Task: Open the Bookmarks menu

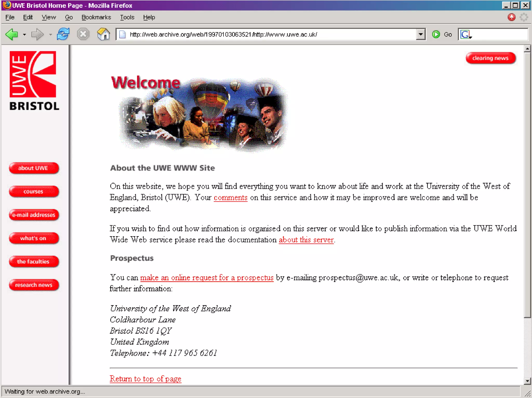Action: click(x=96, y=17)
